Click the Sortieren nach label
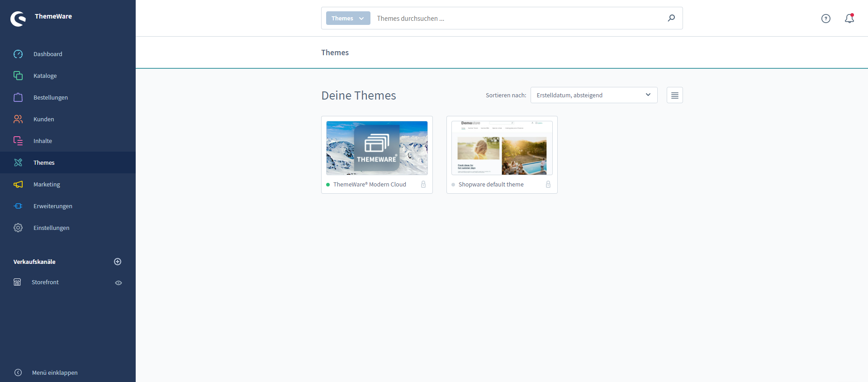Screen dimensions: 868x382 click(506, 95)
